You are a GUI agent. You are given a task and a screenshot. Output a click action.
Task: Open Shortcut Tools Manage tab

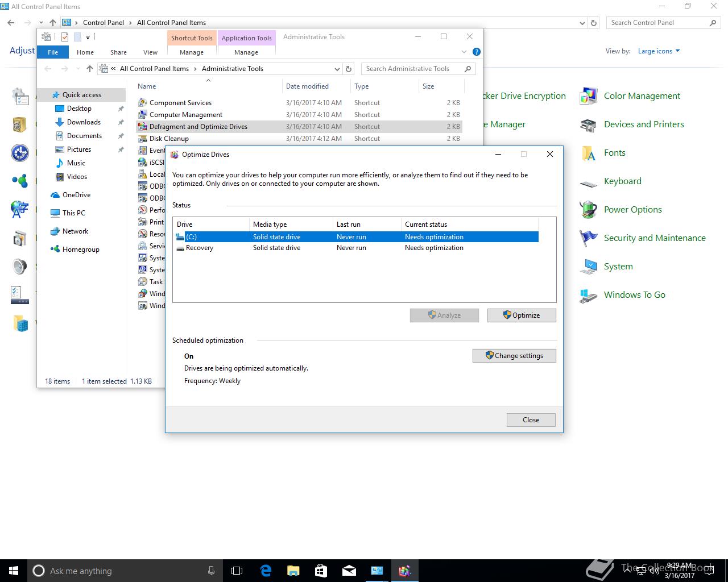(192, 52)
